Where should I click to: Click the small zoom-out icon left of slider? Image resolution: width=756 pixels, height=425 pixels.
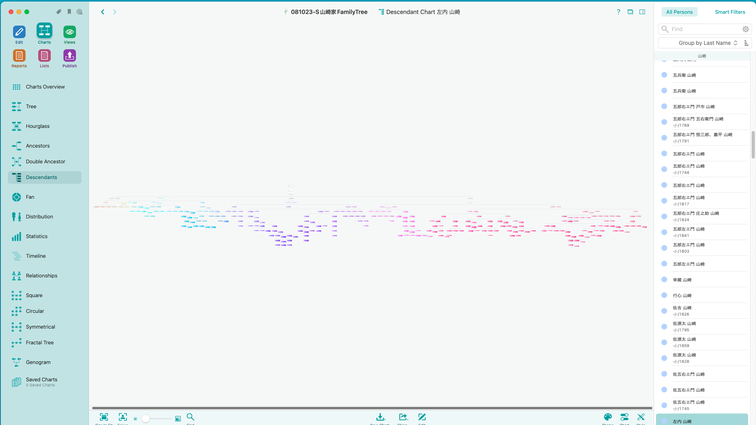pos(135,419)
